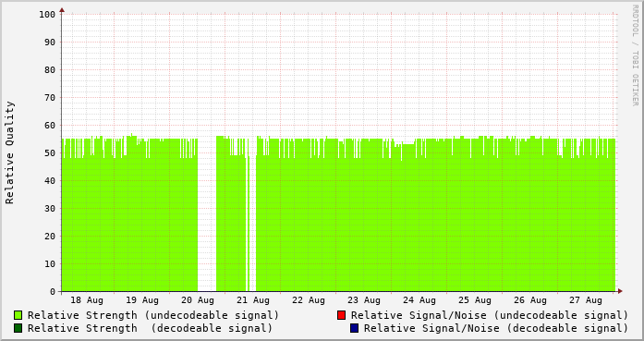Click the red arrow at x-axis end
The height and width of the screenshot is (341, 644).
(620, 291)
